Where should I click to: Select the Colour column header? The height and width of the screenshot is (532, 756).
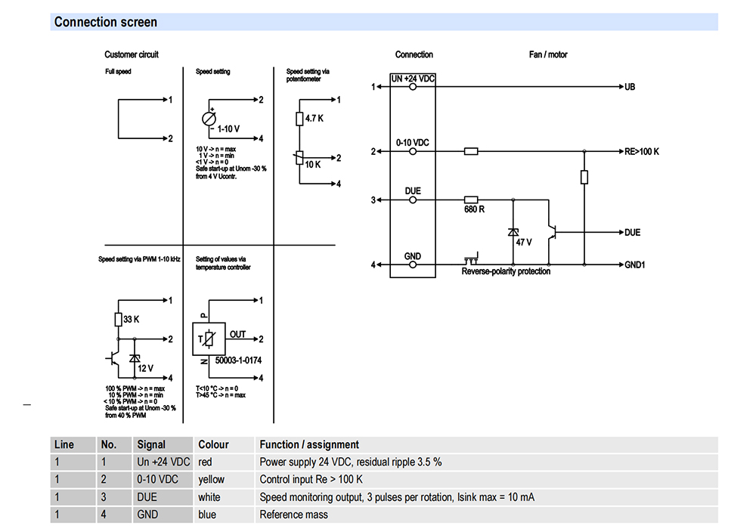[x=213, y=444]
